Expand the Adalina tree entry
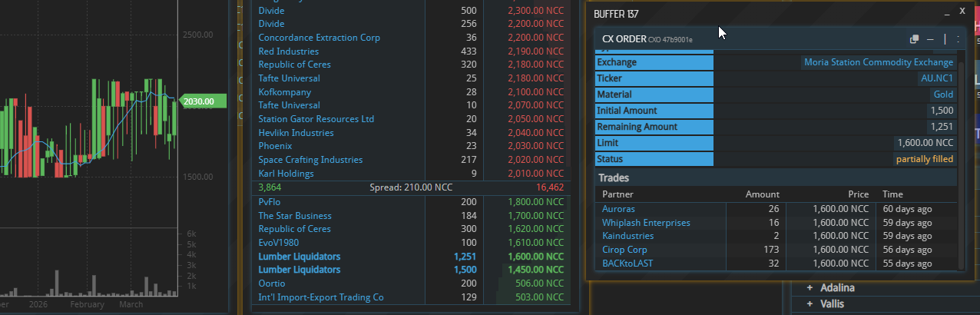This screenshot has width=980, height=315. [x=809, y=288]
